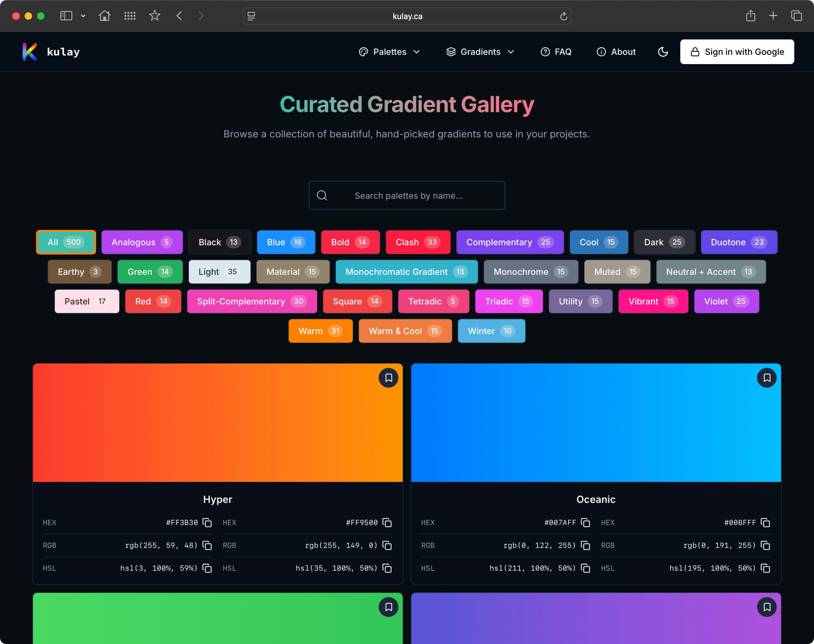Copy the #FF3B30 hex value
814x644 pixels.
click(x=207, y=523)
